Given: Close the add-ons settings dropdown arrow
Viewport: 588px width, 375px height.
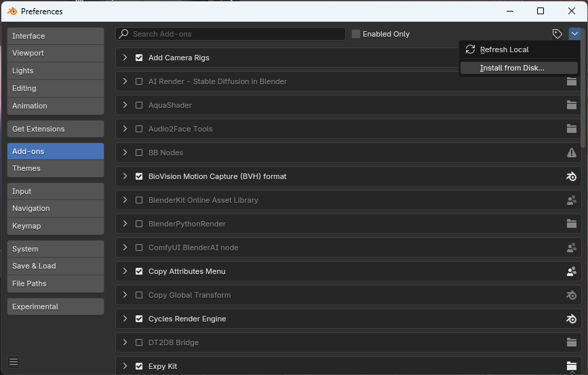Looking at the screenshot, I should click(574, 34).
